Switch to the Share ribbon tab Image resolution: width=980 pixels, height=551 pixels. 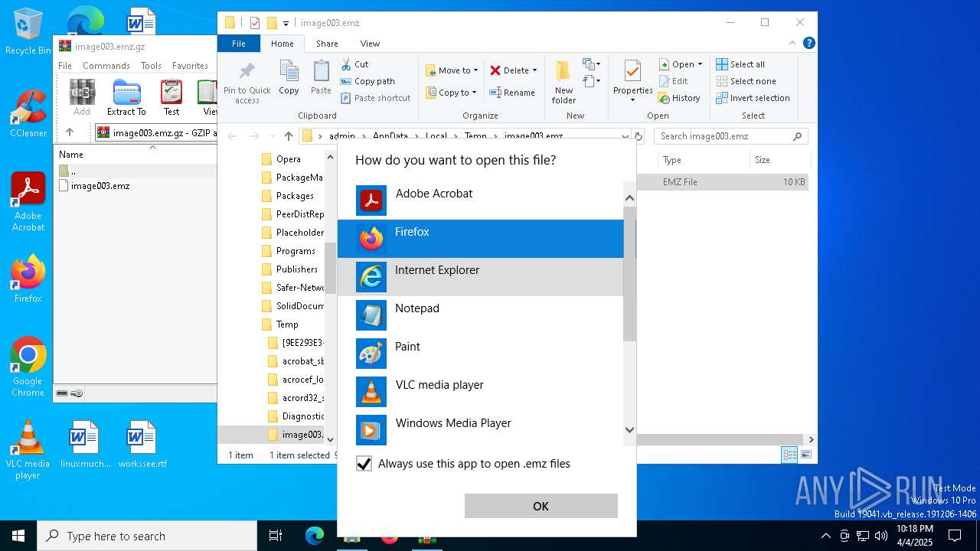tap(327, 44)
